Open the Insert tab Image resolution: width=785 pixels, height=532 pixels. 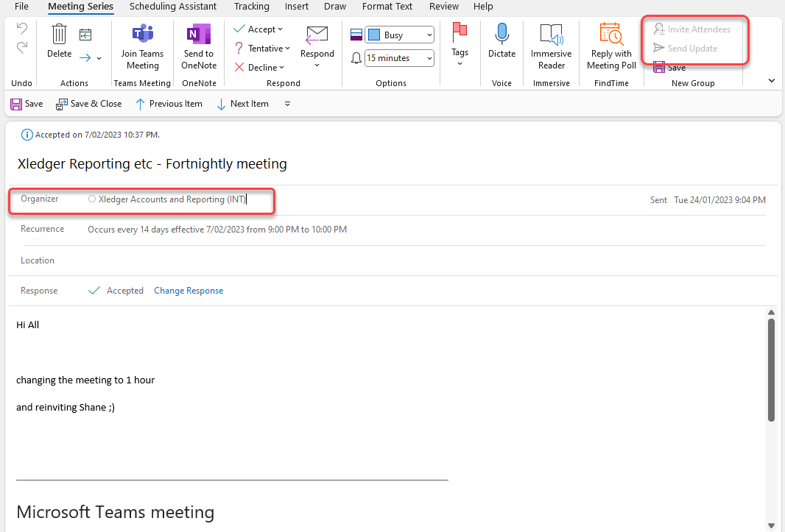click(x=296, y=7)
